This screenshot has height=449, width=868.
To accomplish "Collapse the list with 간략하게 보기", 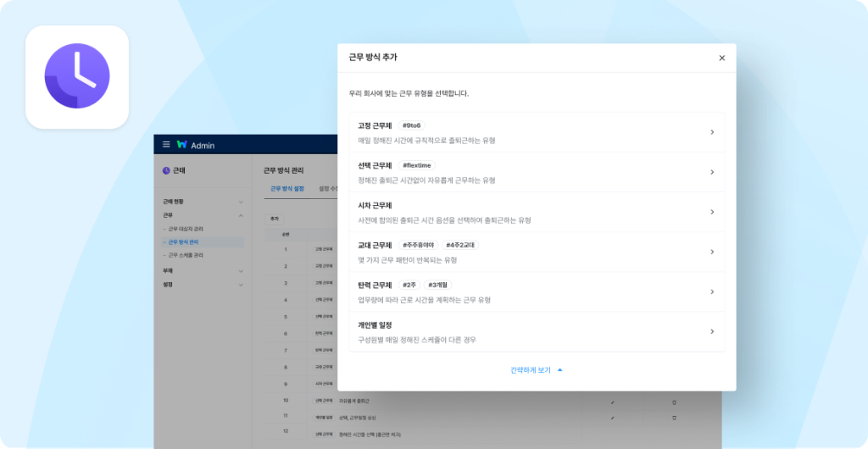I will tap(536, 370).
